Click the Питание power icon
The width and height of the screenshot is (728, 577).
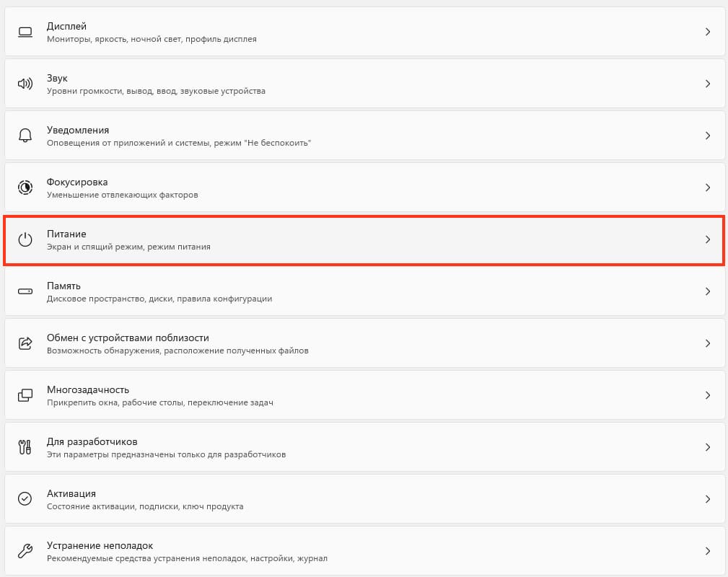pos(25,239)
